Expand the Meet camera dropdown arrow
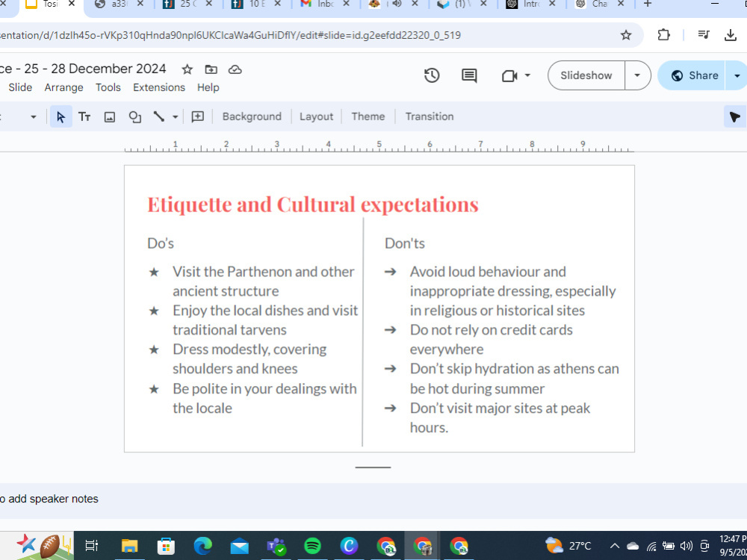The height and width of the screenshot is (560, 747). pyautogui.click(x=527, y=75)
